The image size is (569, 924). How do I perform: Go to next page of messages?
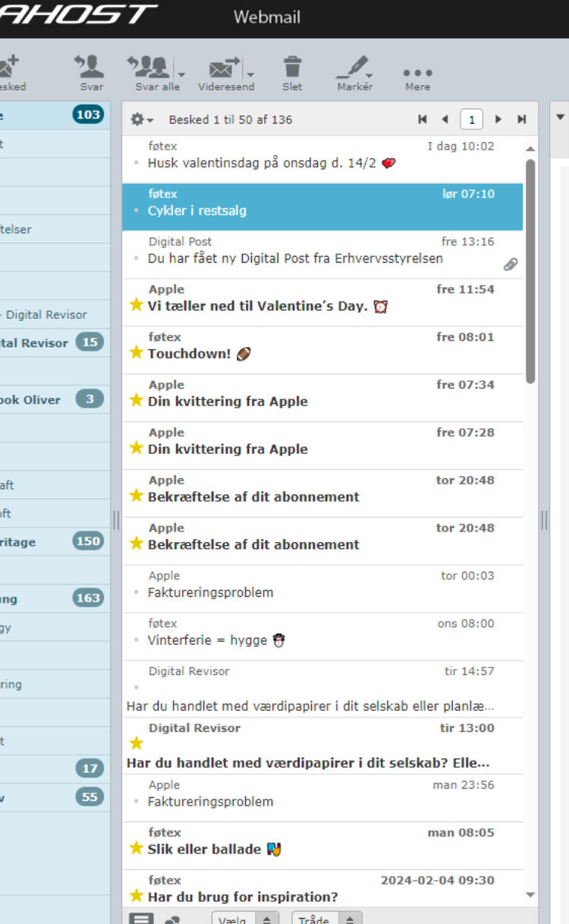click(498, 119)
